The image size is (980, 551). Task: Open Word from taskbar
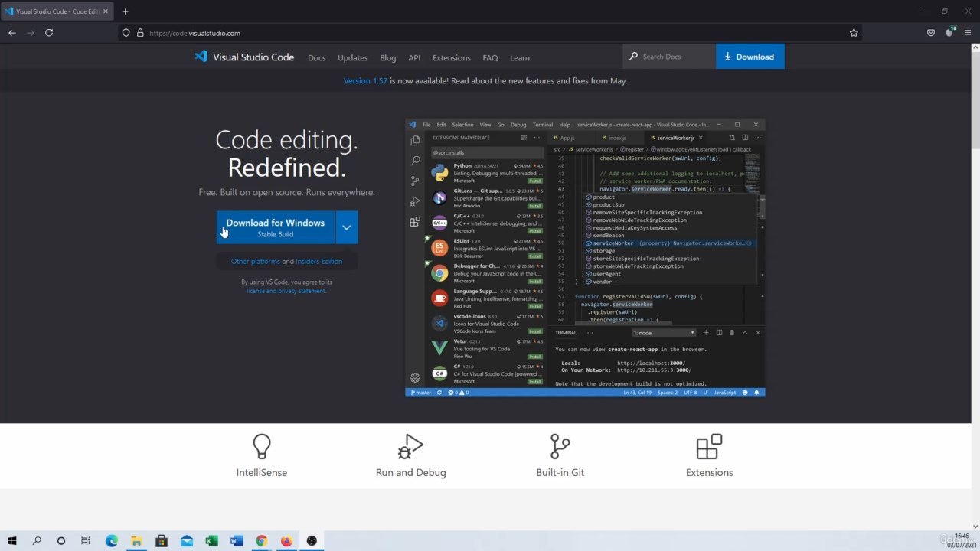(237, 541)
